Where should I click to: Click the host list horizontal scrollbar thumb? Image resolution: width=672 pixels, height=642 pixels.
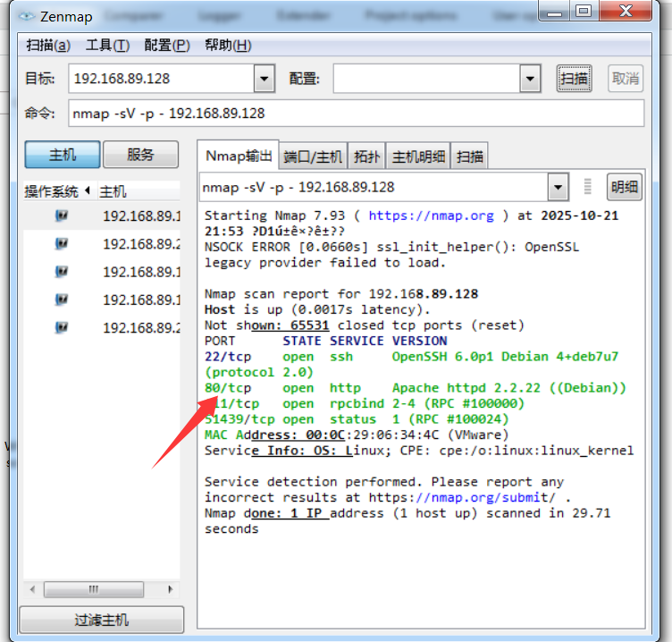(x=94, y=589)
